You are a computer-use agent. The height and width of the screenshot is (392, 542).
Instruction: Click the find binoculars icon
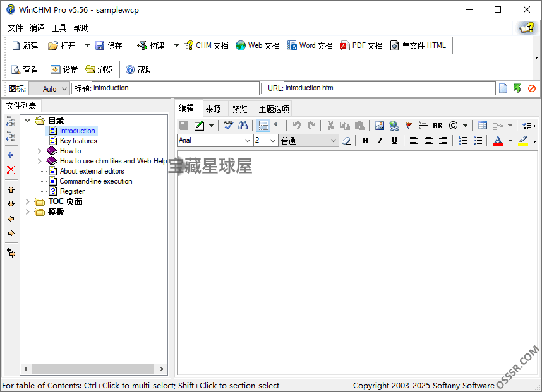click(x=243, y=125)
